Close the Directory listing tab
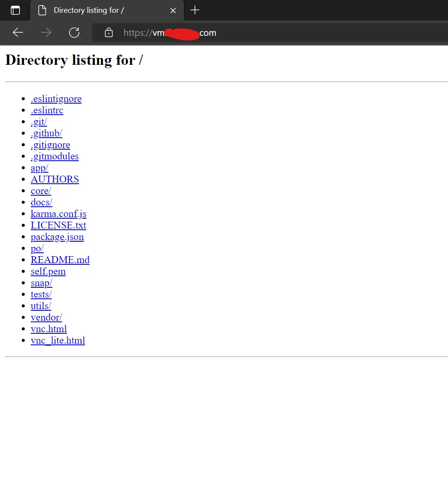 point(173,11)
